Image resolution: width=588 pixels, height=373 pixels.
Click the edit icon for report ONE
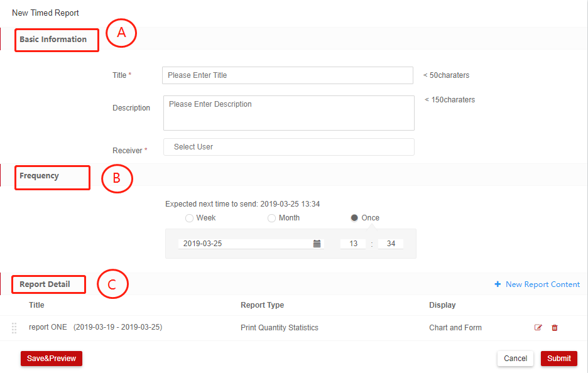tap(538, 328)
